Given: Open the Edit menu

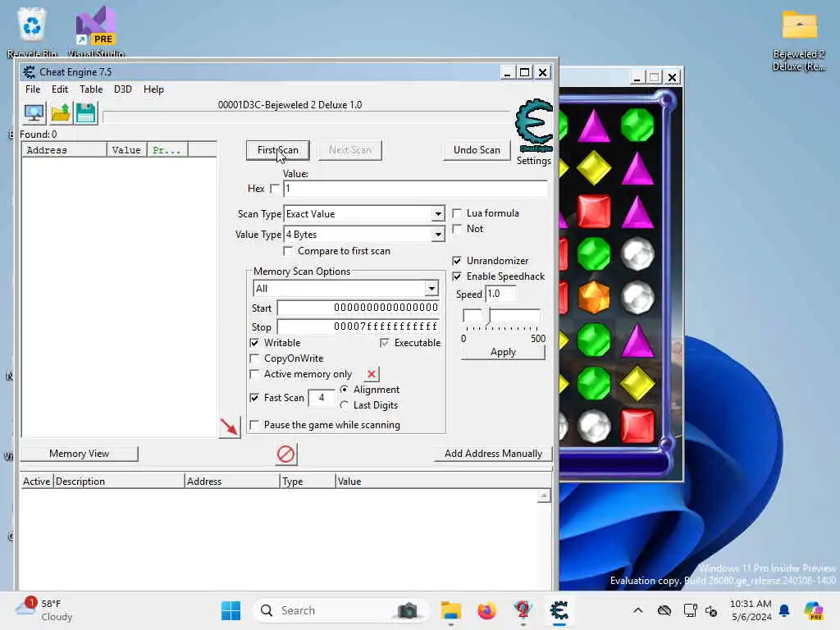Looking at the screenshot, I should tap(59, 89).
